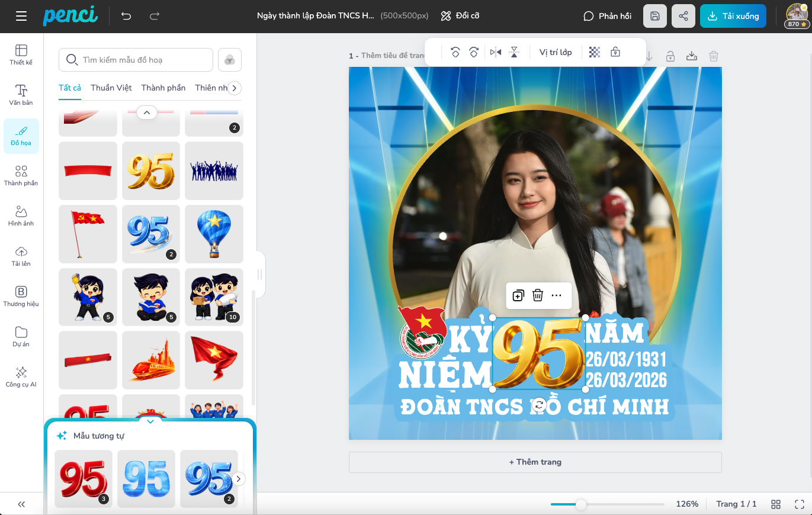
Task: Show more category tabs with right chevron
Action: click(235, 88)
